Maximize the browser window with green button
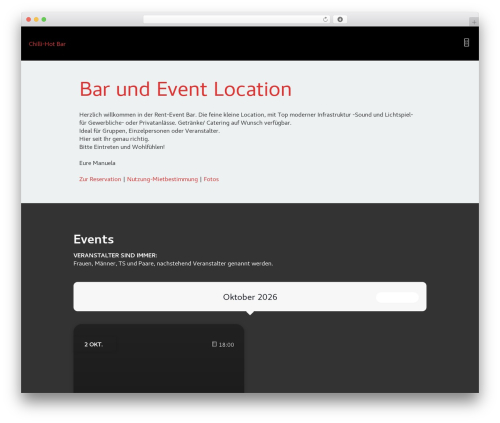 (44, 19)
